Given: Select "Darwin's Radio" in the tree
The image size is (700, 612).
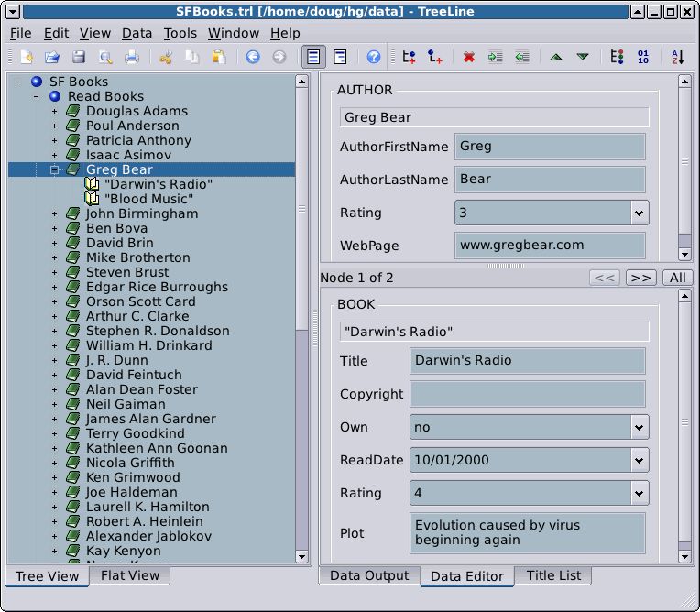Looking at the screenshot, I should [x=159, y=184].
